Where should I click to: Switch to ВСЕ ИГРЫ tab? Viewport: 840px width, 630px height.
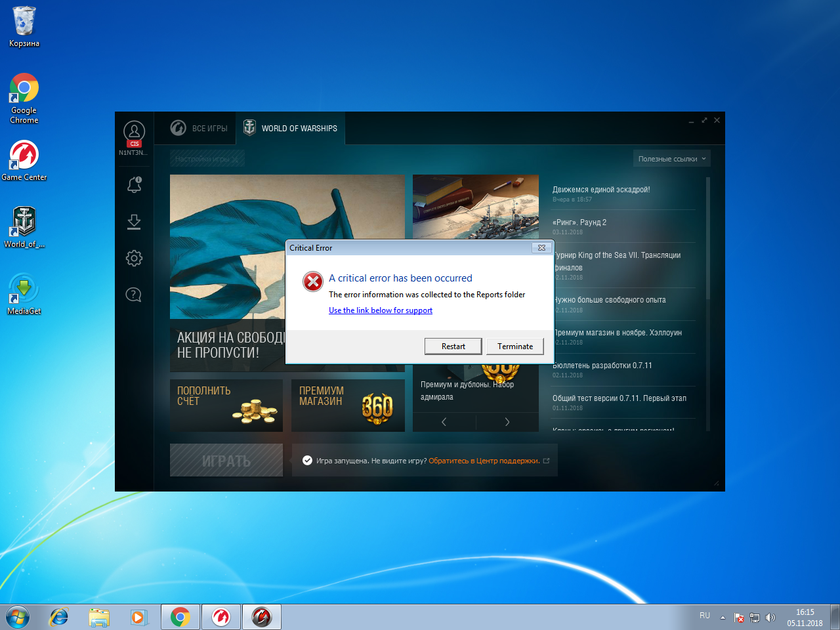200,129
